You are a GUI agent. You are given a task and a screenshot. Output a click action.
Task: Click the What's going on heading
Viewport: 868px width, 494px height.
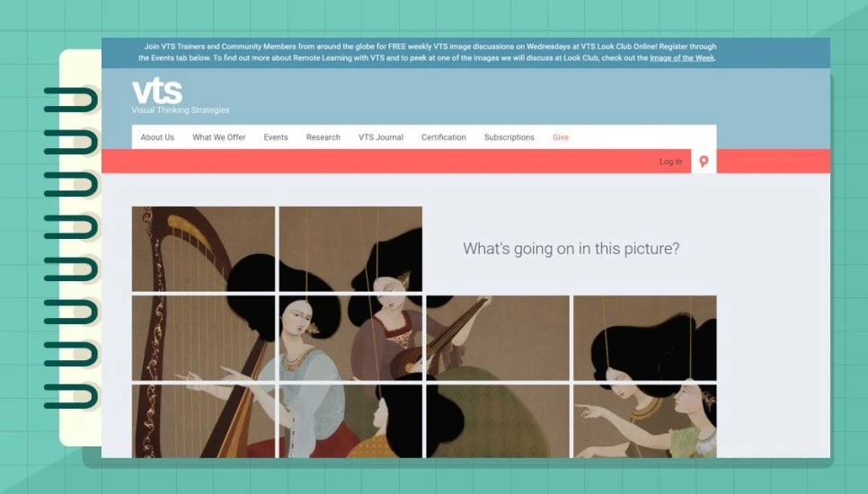pos(571,249)
